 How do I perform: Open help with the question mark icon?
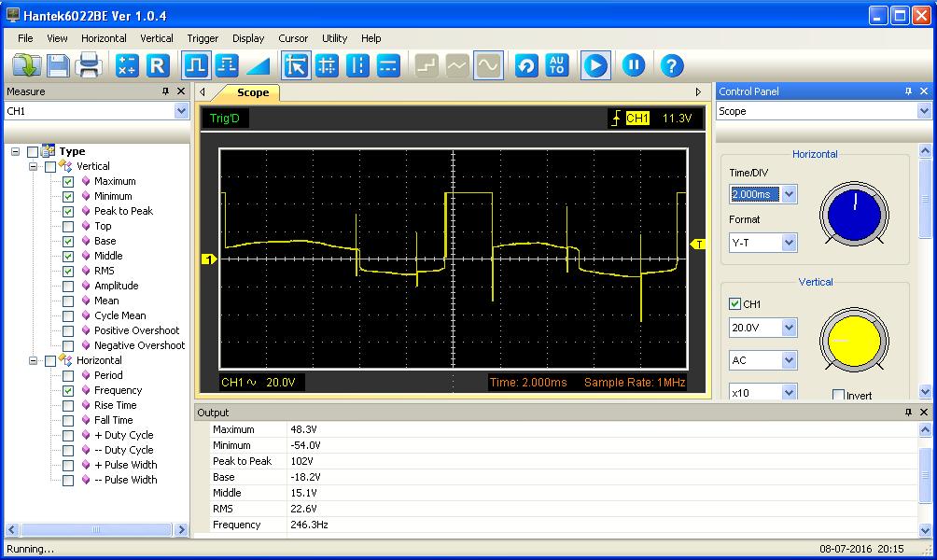pyautogui.click(x=672, y=65)
